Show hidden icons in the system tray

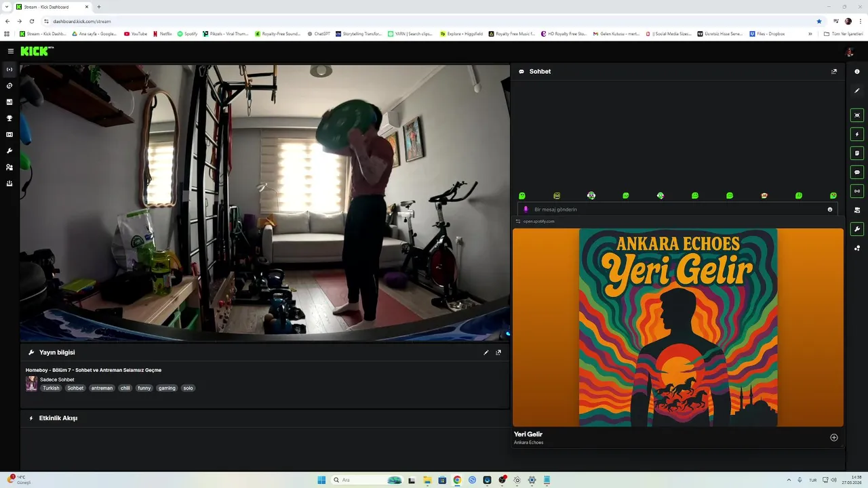(789, 480)
